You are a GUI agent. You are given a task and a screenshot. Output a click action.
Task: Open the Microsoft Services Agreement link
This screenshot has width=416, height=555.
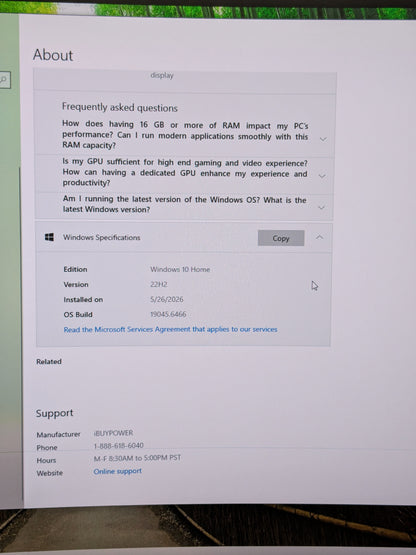(x=170, y=330)
